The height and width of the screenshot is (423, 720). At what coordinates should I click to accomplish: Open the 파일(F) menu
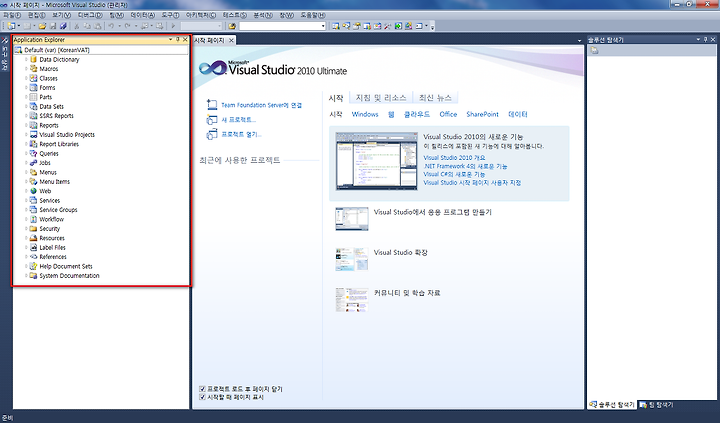click(x=11, y=15)
